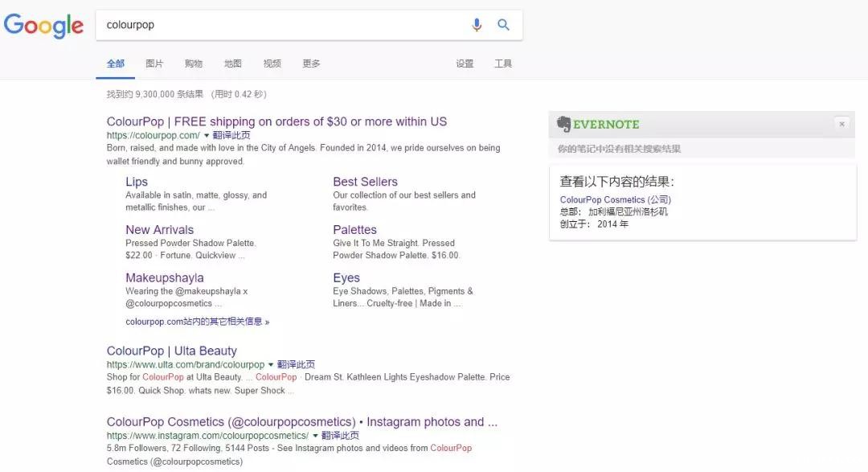Viewport: 868px width, 472px height.
Task: Close the Evernote results panel
Action: click(841, 124)
